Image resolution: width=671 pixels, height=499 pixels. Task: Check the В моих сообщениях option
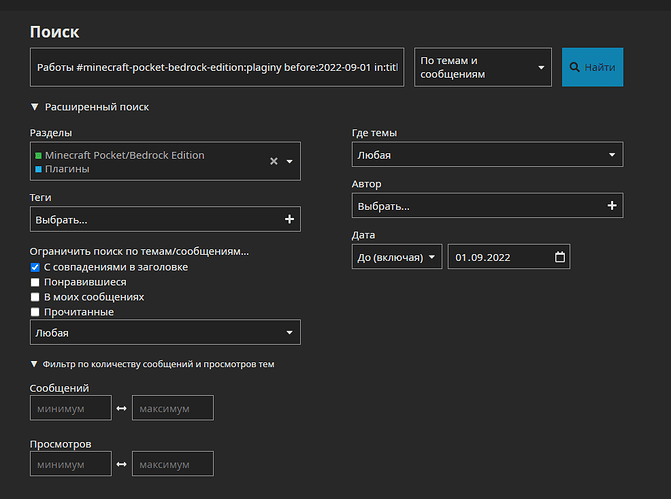click(x=36, y=297)
